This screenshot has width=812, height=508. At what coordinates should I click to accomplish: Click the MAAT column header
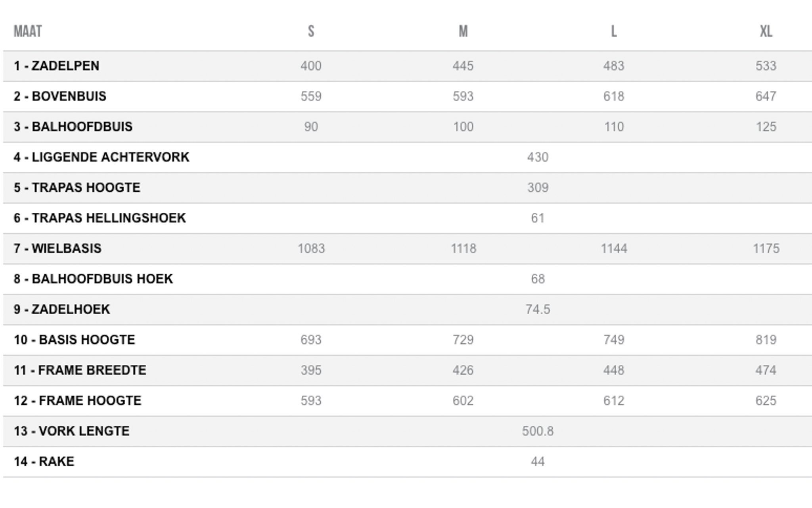[x=28, y=31]
